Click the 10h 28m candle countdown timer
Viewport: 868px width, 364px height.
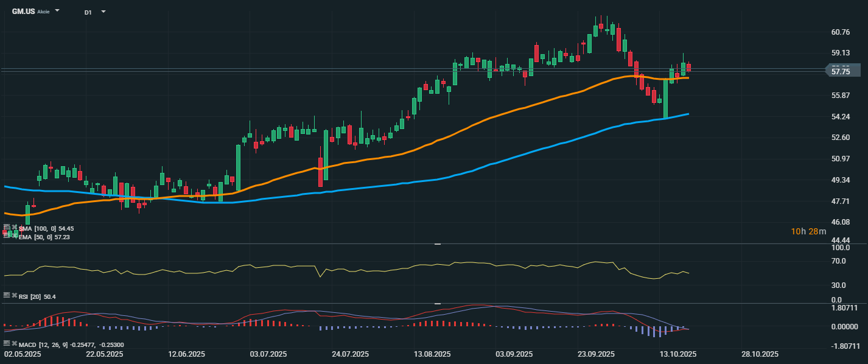tap(808, 231)
